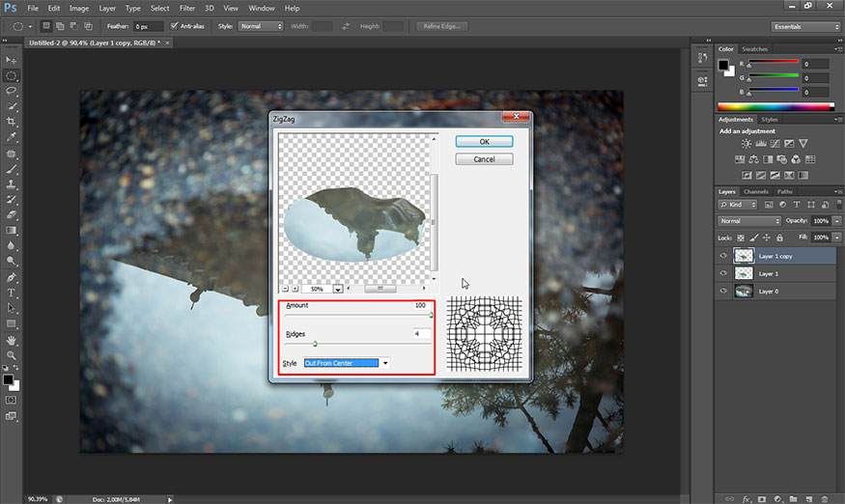This screenshot has width=845, height=504.
Task: Select the Elliptical Marquee tool
Action: tap(12, 75)
